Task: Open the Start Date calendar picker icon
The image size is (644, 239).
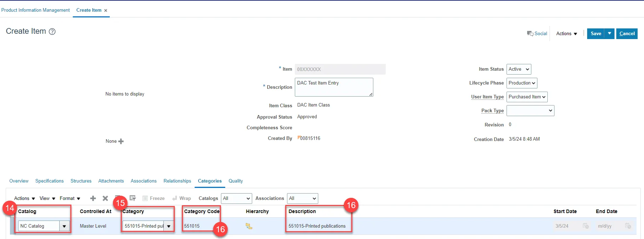Action: pos(586,226)
